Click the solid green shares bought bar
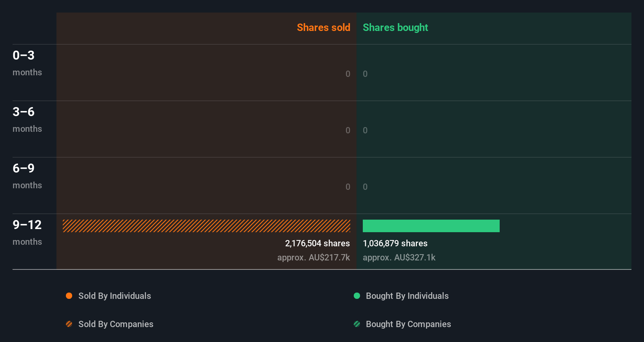This screenshot has height=342, width=644. tap(431, 226)
